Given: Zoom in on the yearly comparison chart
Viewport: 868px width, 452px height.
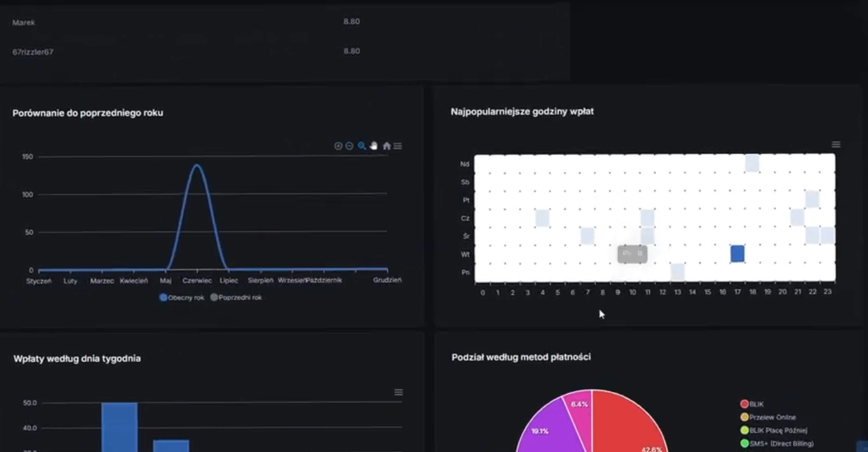Looking at the screenshot, I should click(x=338, y=146).
